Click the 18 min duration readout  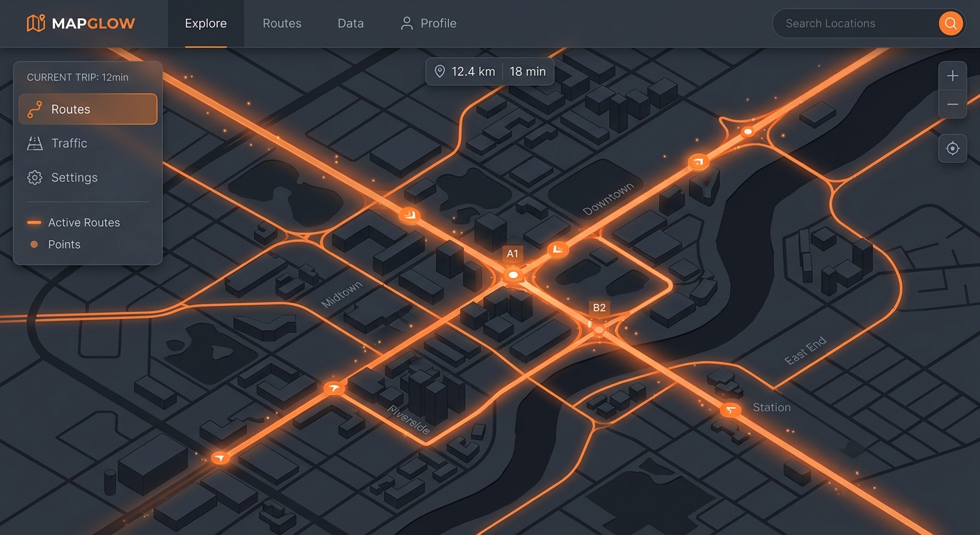pyautogui.click(x=528, y=72)
